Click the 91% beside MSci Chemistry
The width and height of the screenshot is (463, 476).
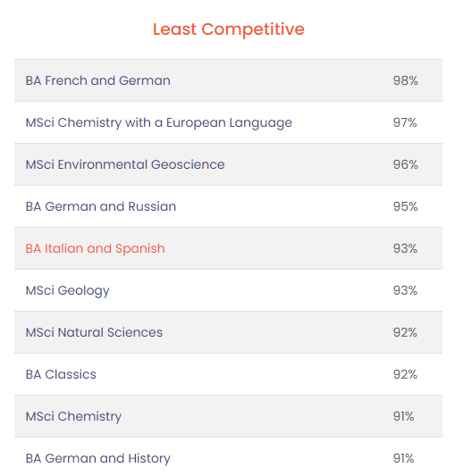point(403,416)
